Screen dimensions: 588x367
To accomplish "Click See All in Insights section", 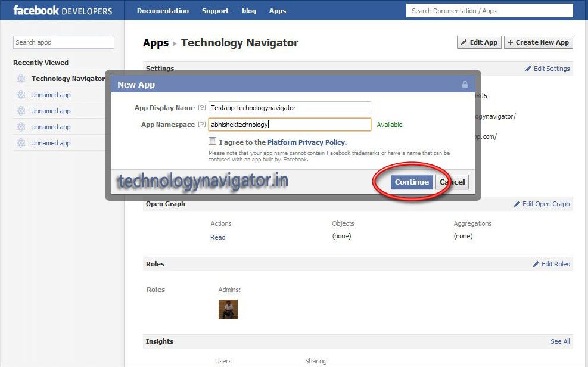I will coord(560,341).
